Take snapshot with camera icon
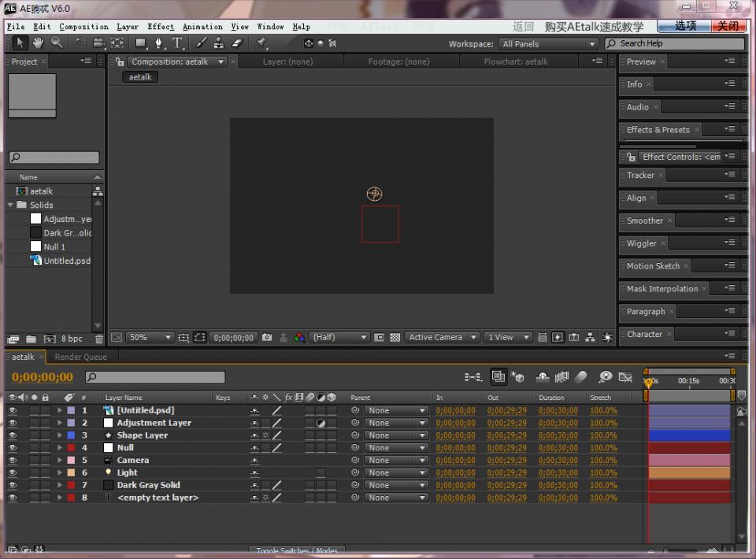 [x=267, y=338]
